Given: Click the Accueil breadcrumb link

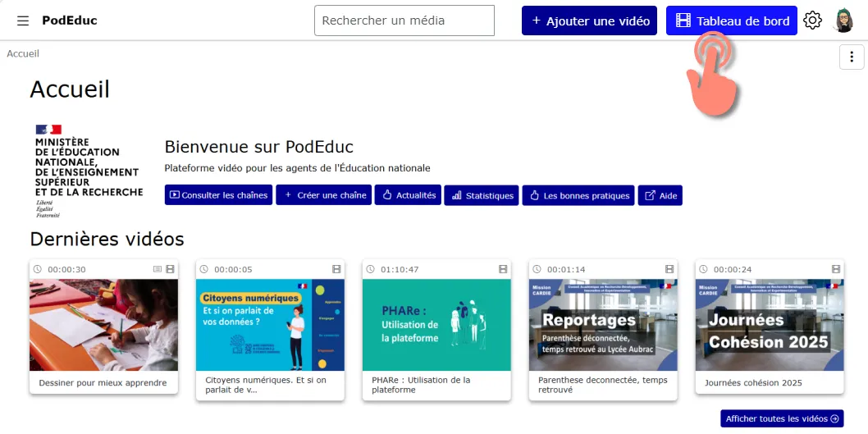Looking at the screenshot, I should pyautogui.click(x=23, y=53).
